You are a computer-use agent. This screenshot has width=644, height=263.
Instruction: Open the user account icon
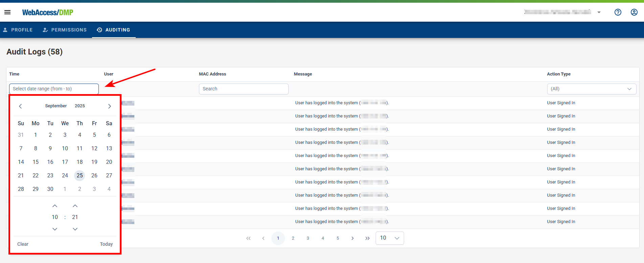point(634,12)
